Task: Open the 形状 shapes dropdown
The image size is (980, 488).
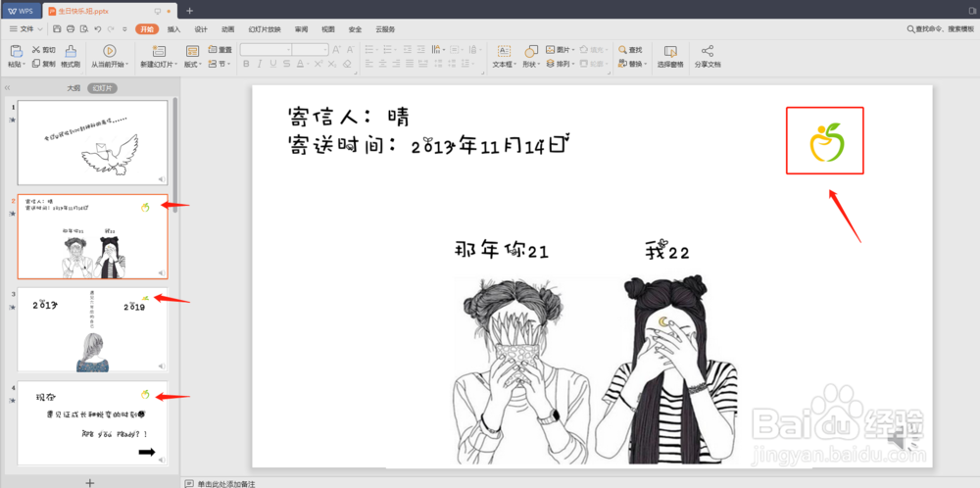Action: tap(531, 64)
